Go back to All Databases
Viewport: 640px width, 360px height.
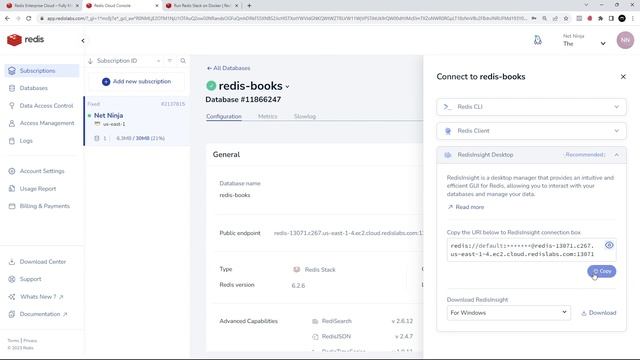[x=228, y=68]
